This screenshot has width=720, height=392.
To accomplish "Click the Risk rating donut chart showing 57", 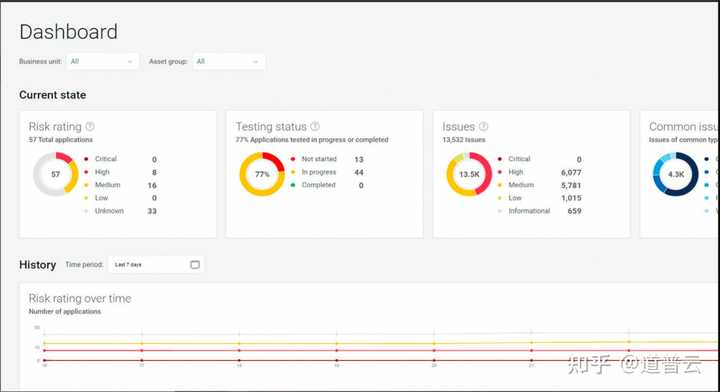I will point(56,174).
